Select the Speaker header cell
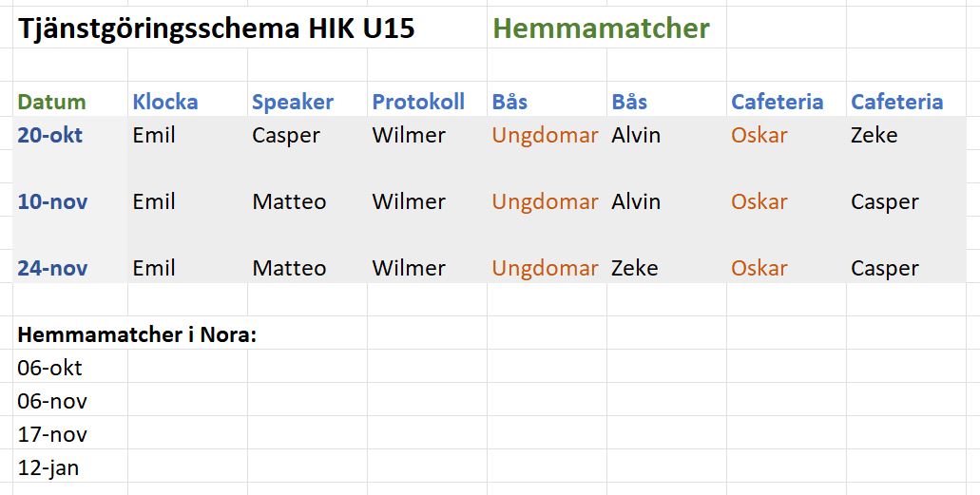This screenshot has height=495, width=980. point(293,102)
